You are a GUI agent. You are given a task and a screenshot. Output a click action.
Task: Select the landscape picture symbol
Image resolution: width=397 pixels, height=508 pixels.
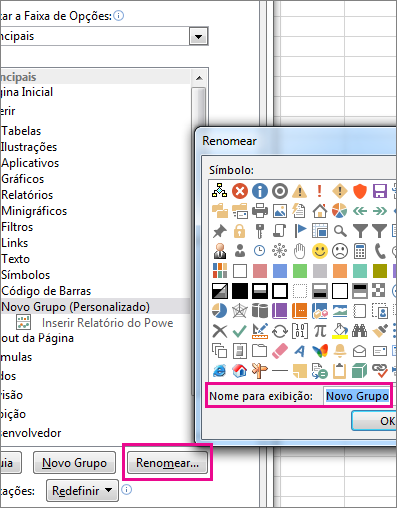coord(280,211)
